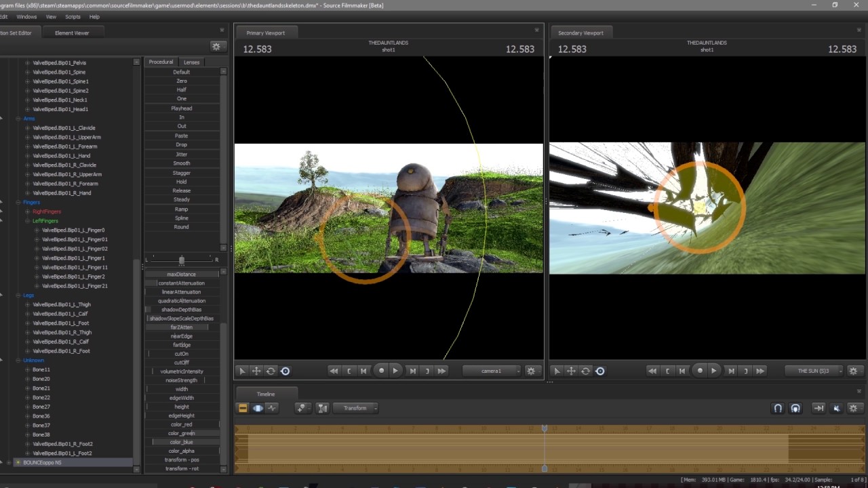Switch timeline to Clip Editor mode

coord(243,408)
